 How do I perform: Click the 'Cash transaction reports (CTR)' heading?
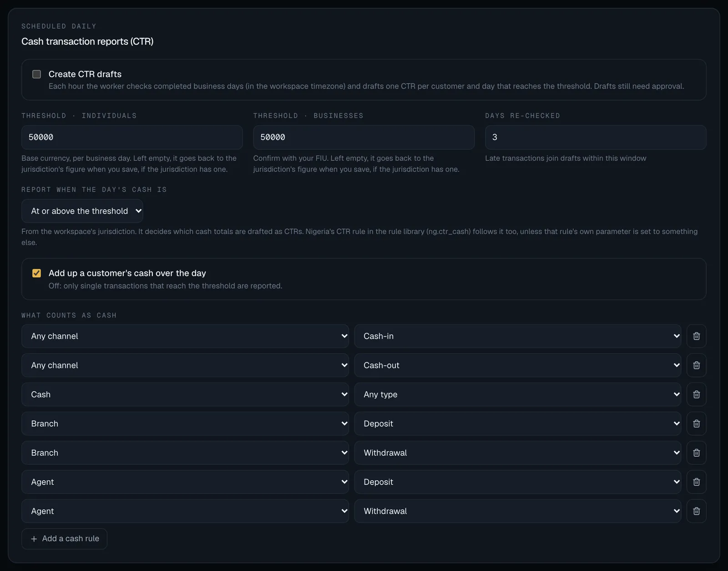(87, 41)
